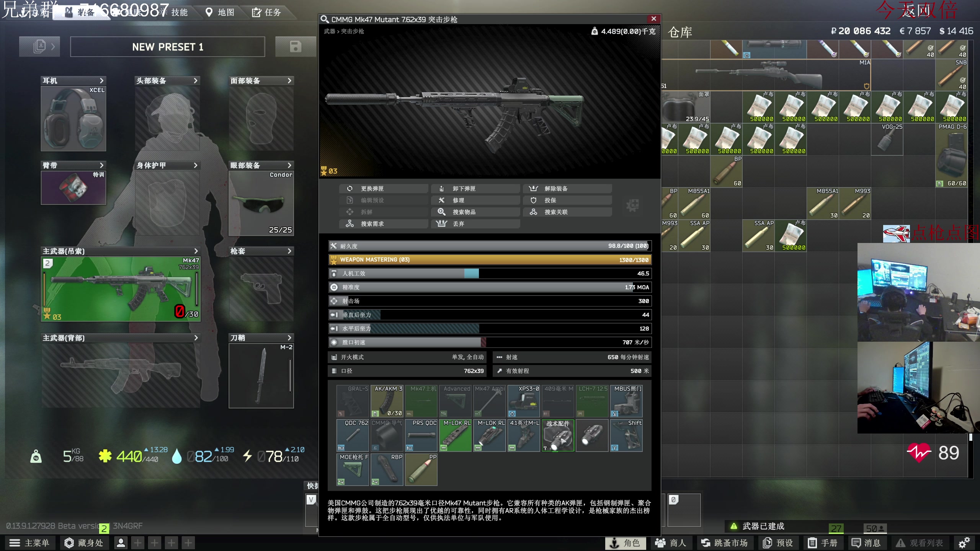Viewport: 980px width, 551px height.
Task: Expand the 刀鞘 sheath slot options
Action: (x=289, y=337)
